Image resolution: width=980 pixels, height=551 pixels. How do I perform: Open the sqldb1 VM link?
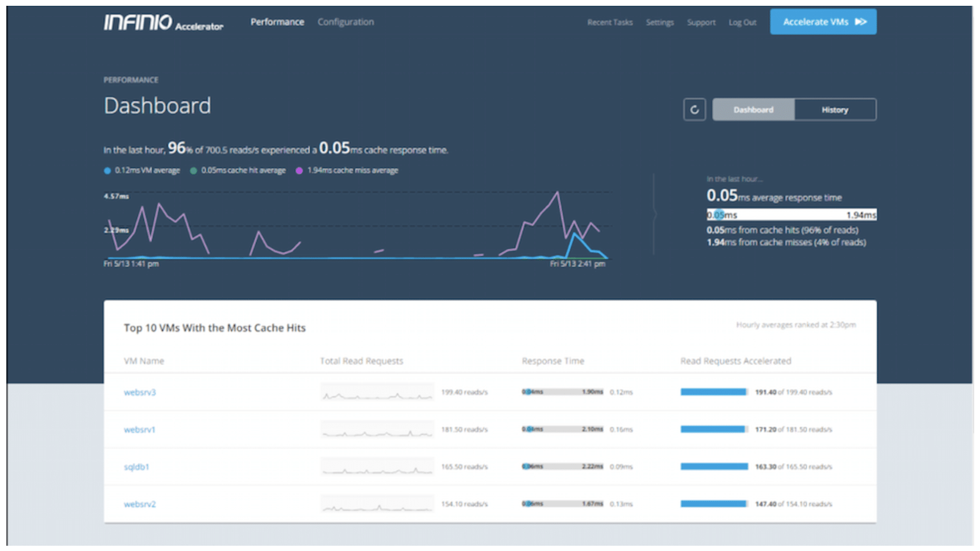point(136,467)
